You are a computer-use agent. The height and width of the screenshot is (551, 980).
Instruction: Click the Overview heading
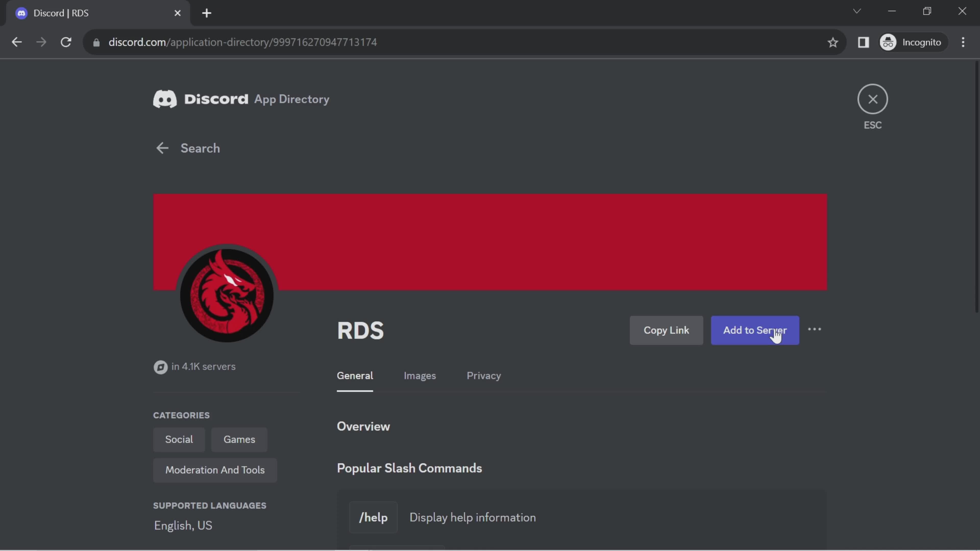coord(363,426)
